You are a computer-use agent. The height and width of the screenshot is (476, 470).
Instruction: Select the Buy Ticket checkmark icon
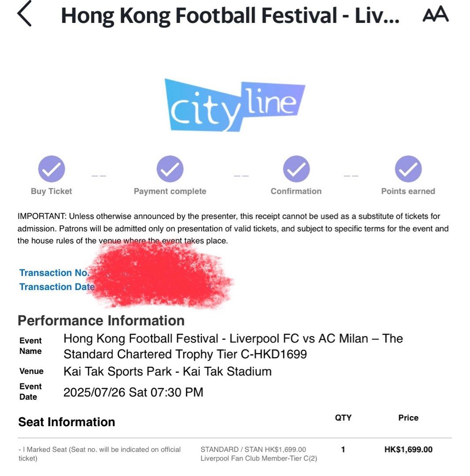(51, 169)
